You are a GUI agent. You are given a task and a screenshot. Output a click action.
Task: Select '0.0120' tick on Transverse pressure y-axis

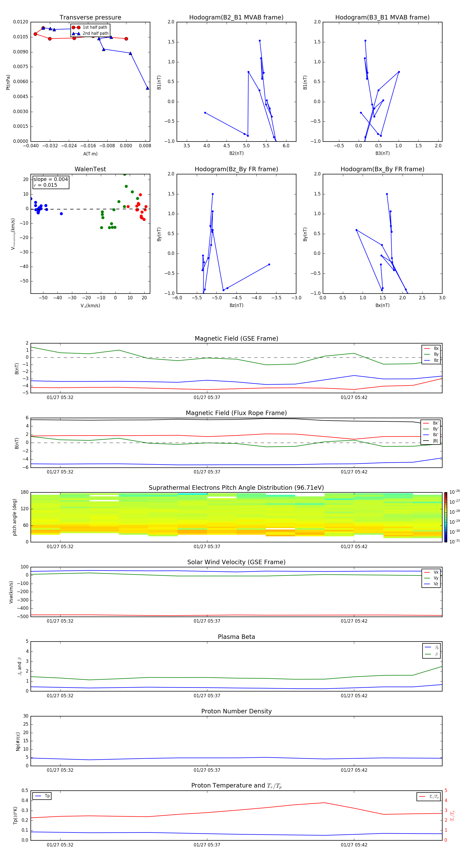point(20,22)
